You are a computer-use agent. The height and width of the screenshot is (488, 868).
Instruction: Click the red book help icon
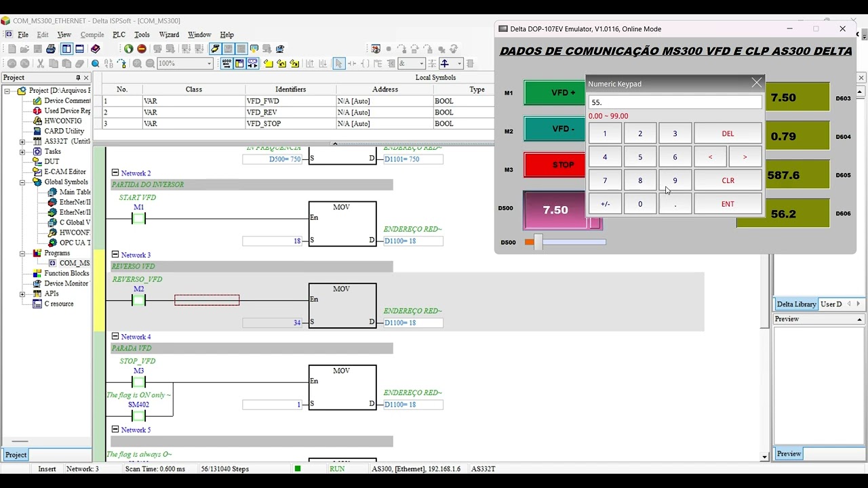pyautogui.click(x=96, y=49)
